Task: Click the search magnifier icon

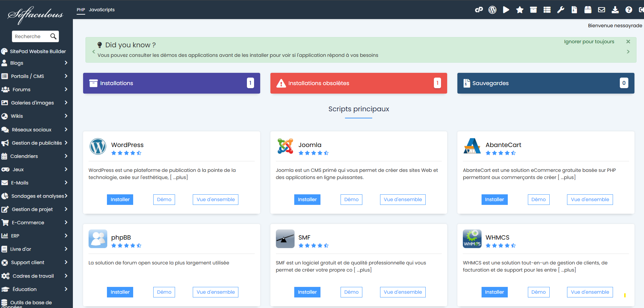Action: click(x=53, y=36)
